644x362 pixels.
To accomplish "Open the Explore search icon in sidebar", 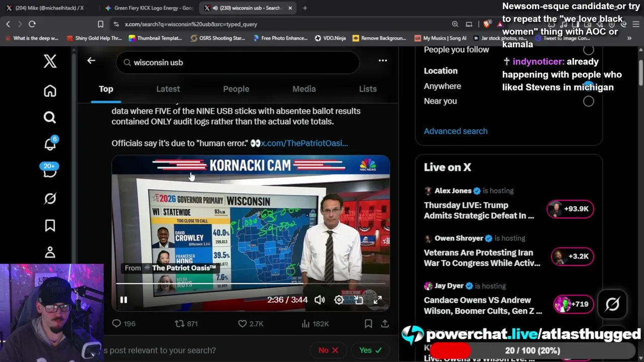I will point(50,118).
